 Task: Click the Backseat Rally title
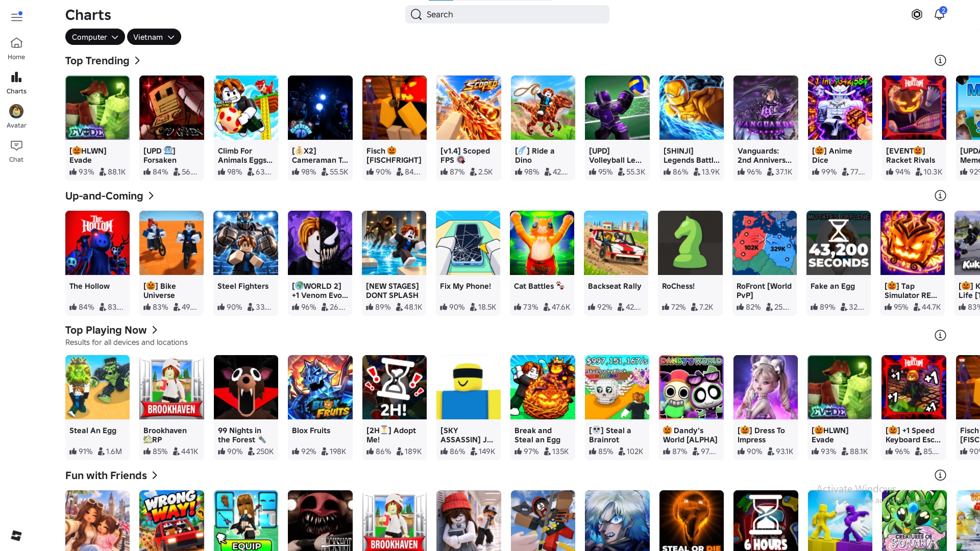[615, 286]
